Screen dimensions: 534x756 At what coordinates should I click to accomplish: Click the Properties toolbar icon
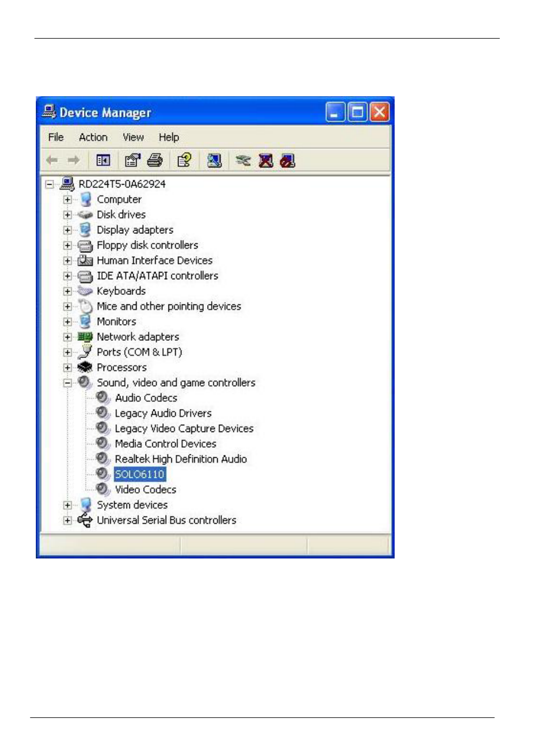(x=132, y=161)
